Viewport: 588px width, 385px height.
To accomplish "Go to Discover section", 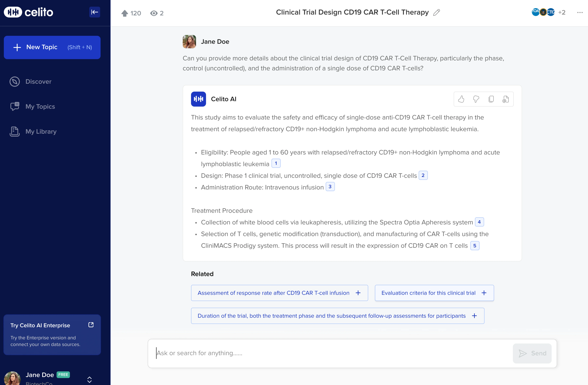I will 38,82.
